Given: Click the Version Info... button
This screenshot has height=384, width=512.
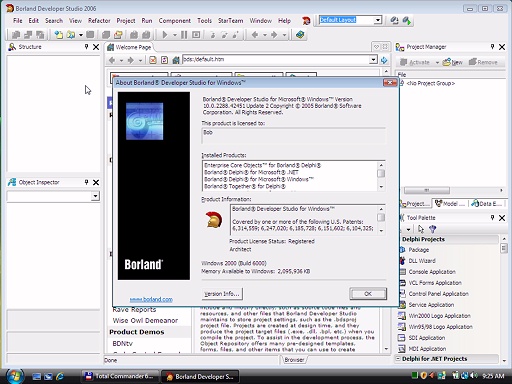Looking at the screenshot, I should [222, 294].
